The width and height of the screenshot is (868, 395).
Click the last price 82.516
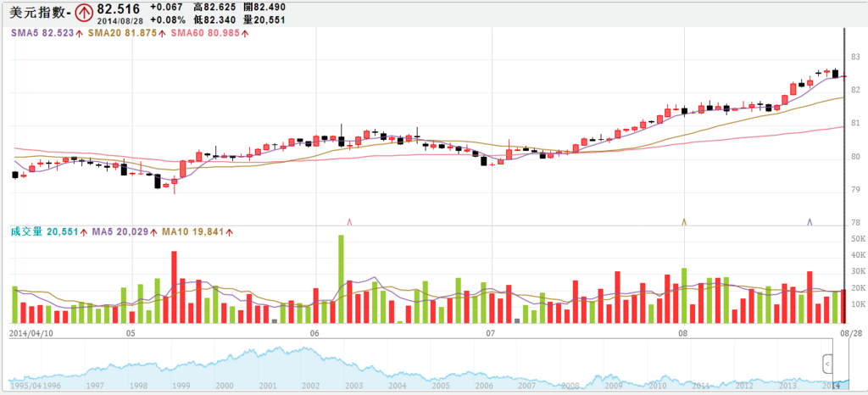tap(118, 8)
